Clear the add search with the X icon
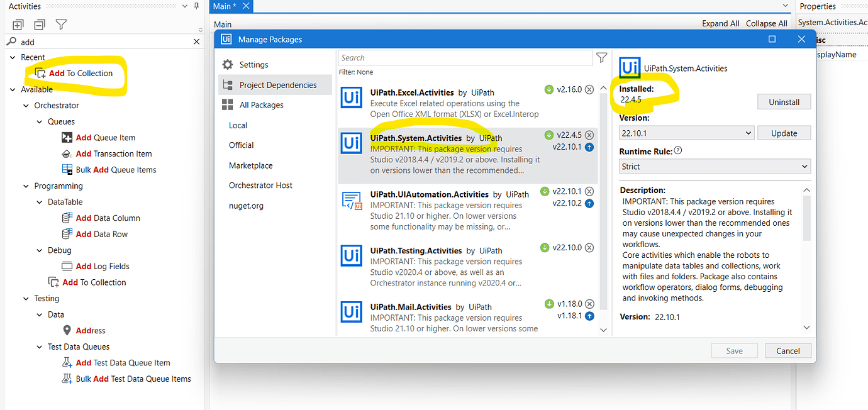 (x=196, y=41)
